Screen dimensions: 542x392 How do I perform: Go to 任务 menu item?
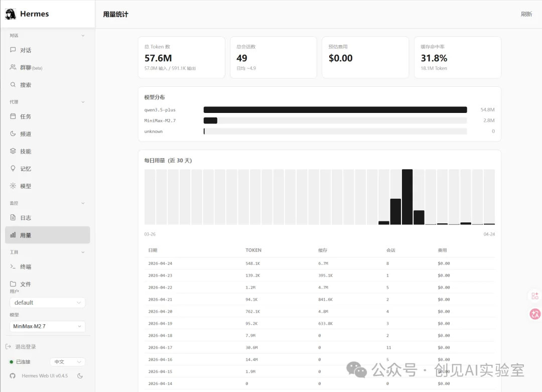click(47, 116)
